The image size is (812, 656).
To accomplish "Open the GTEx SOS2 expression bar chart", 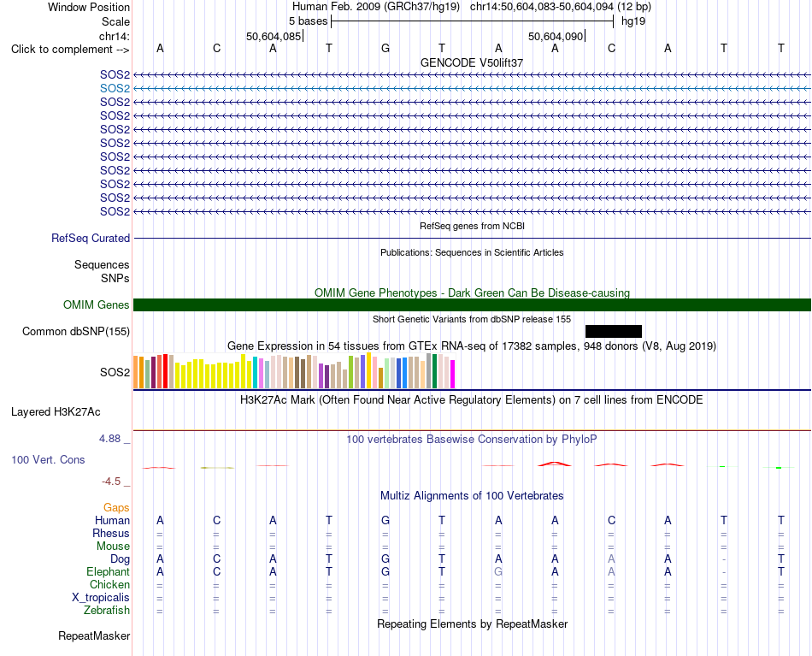I will tap(294, 370).
